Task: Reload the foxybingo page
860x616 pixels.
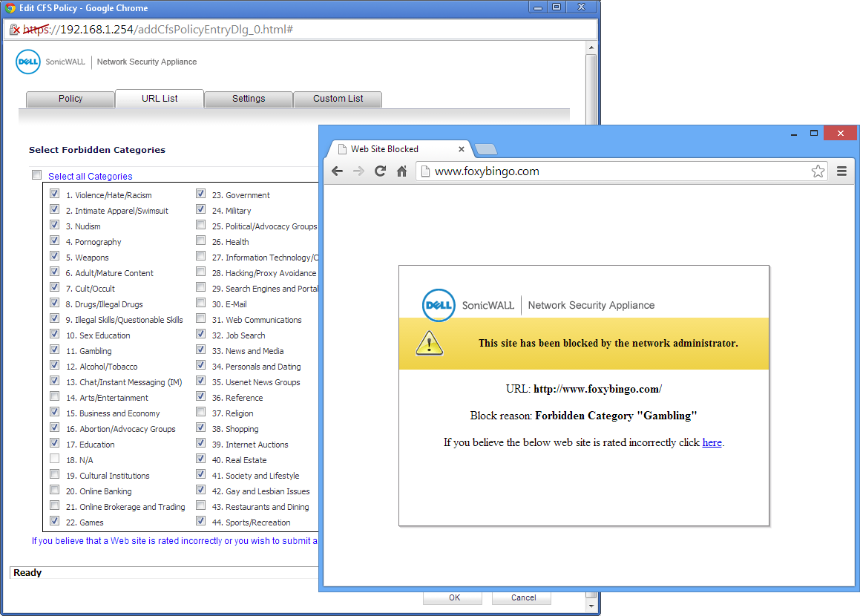Action: click(380, 171)
